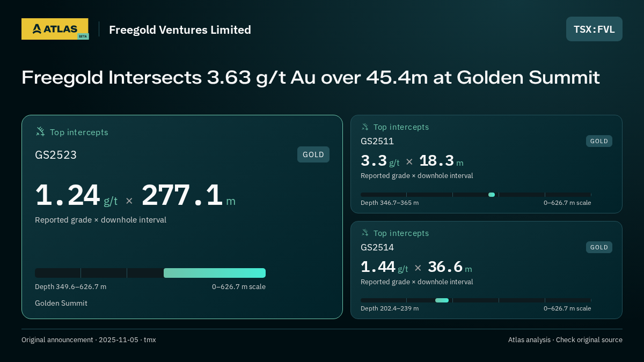Image resolution: width=644 pixels, height=362 pixels.
Task: Click the drill icon in GS2514 card
Action: (x=365, y=233)
